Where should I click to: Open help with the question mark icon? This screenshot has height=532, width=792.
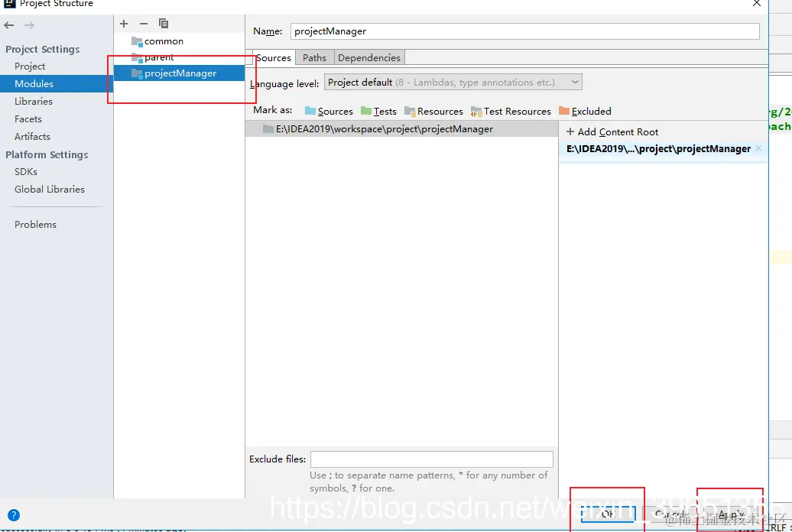14,515
